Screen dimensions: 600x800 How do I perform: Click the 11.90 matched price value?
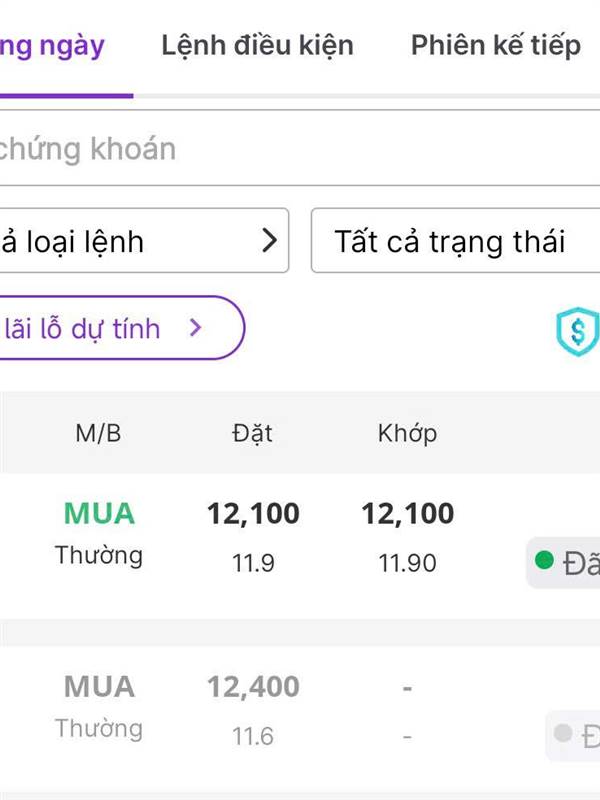407,563
